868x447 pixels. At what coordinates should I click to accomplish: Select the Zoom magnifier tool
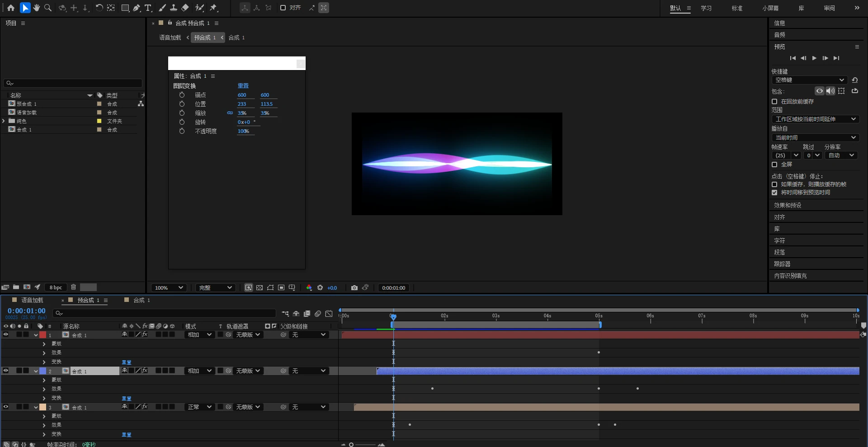tap(48, 8)
